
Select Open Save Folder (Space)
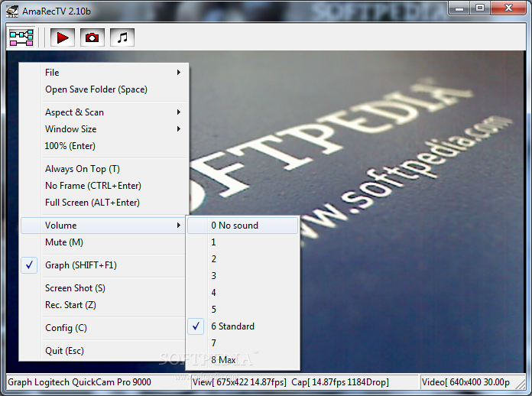pyautogui.click(x=105, y=89)
